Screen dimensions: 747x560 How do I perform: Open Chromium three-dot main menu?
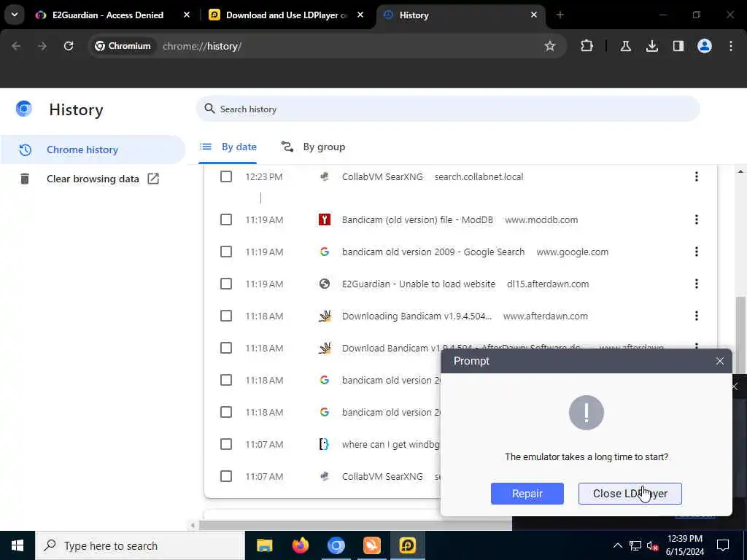[x=731, y=46]
